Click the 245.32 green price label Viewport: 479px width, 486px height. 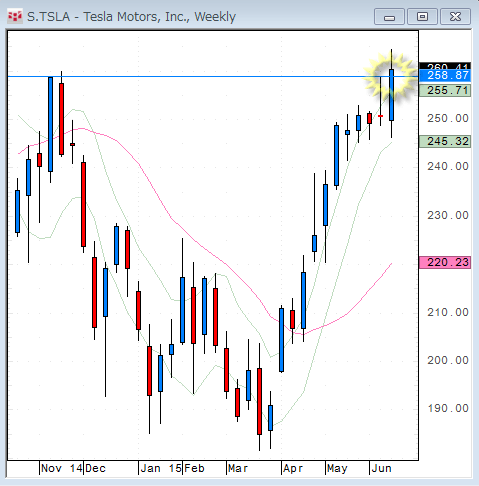click(445, 141)
